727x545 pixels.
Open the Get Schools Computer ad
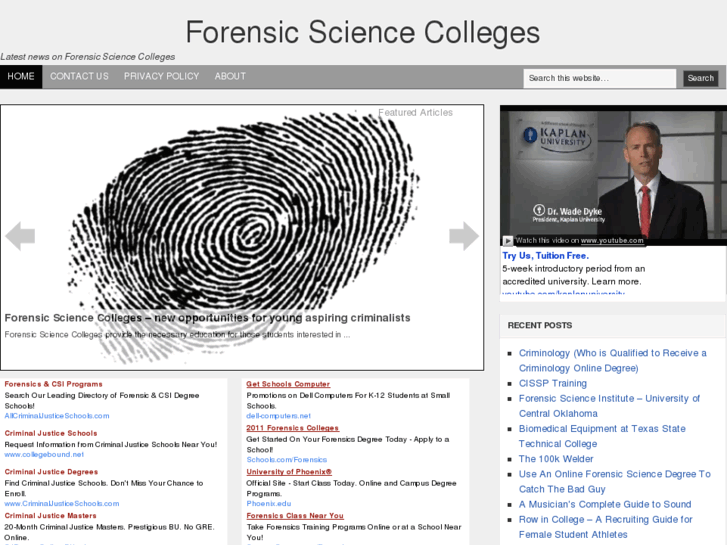[x=288, y=384]
